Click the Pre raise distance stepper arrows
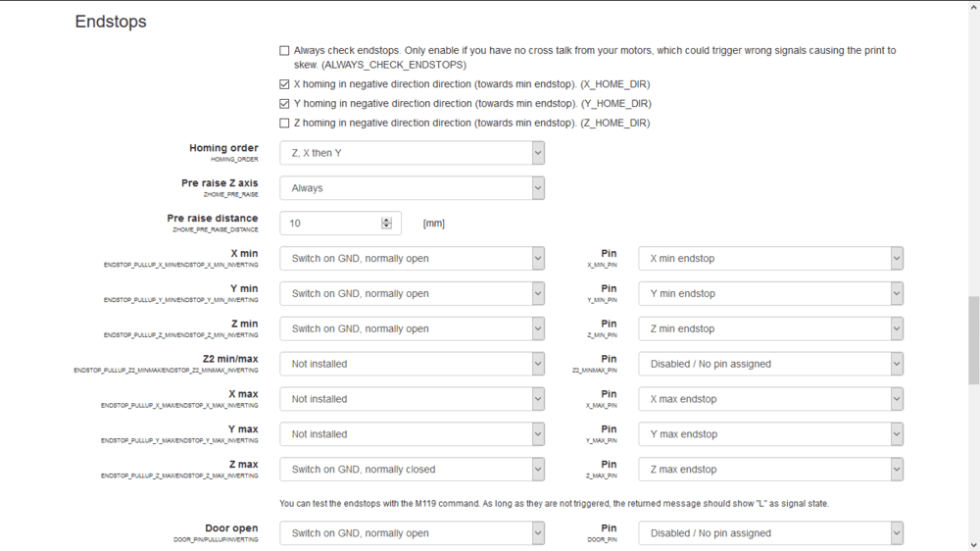The image size is (980, 551). [386, 224]
